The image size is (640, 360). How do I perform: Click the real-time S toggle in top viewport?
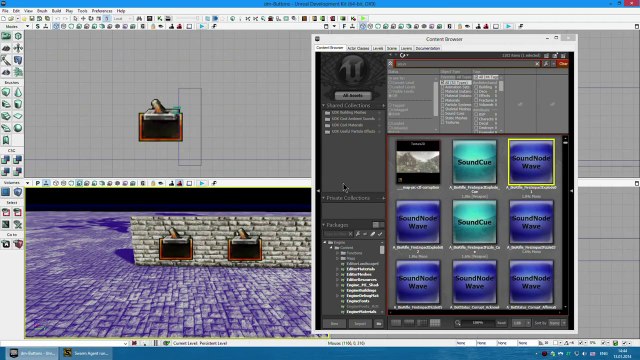[x=38, y=26]
